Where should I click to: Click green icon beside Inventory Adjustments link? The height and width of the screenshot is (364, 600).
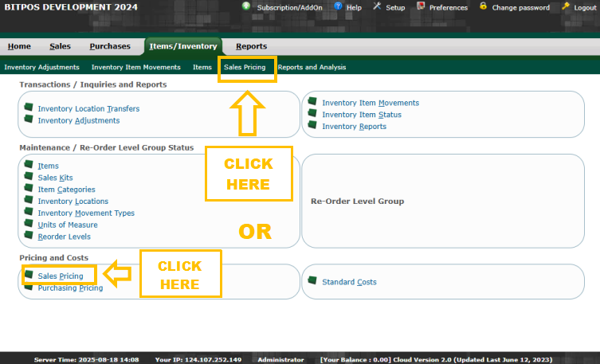click(x=29, y=119)
